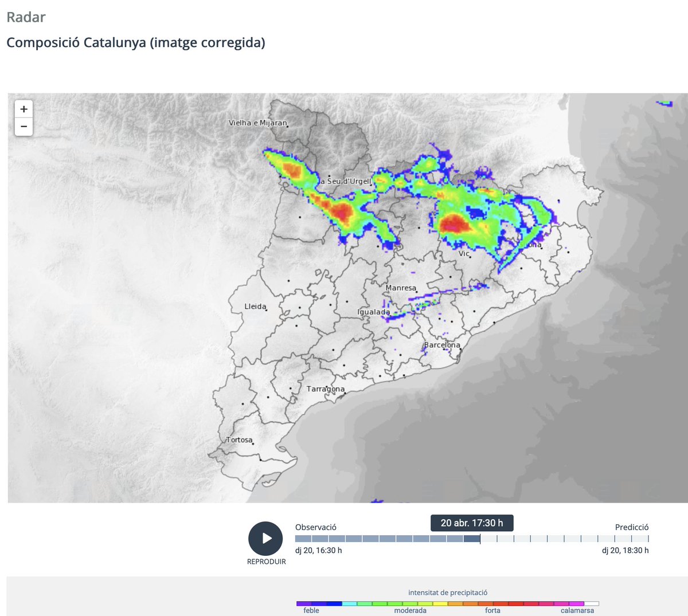Click the Tarragona label on map
The width and height of the screenshot is (688, 616).
pyautogui.click(x=326, y=389)
